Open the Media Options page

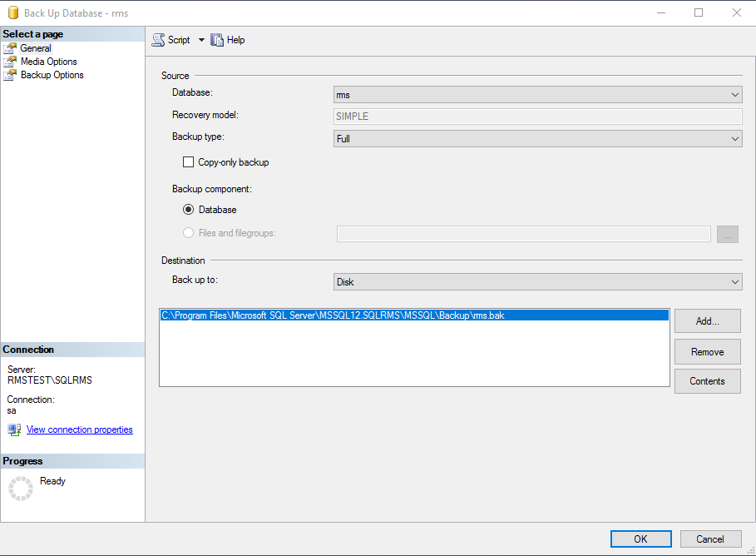point(49,62)
